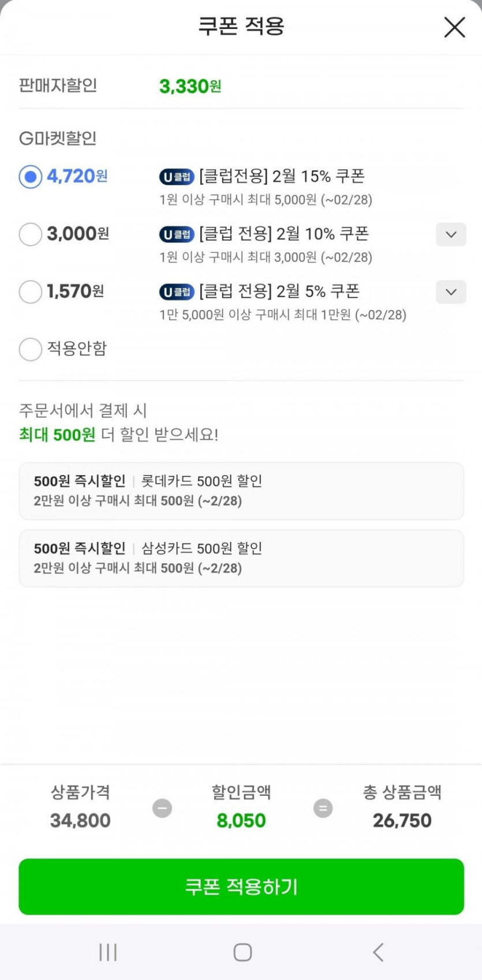
Task: Tap the U클럽 badge on 15% coupon
Action: 177,177
